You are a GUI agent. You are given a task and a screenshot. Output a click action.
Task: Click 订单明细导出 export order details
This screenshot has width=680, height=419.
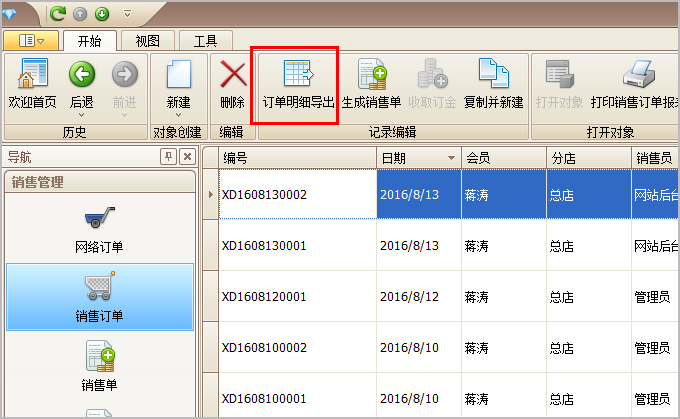click(298, 85)
